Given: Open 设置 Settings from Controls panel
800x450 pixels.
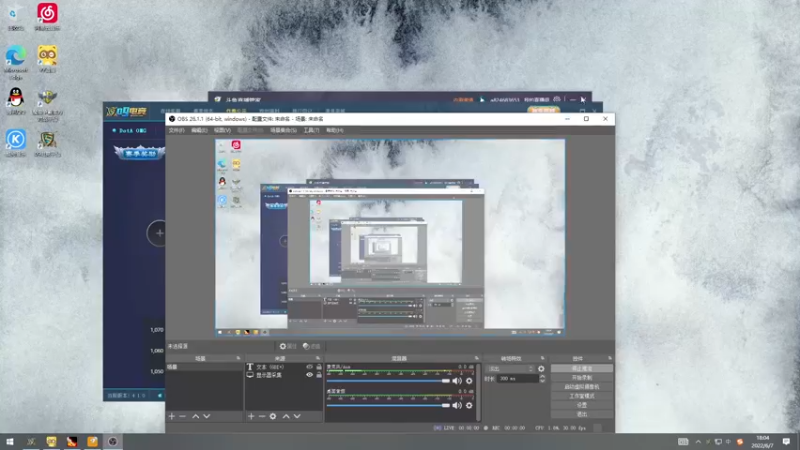Looking at the screenshot, I should [x=582, y=405].
